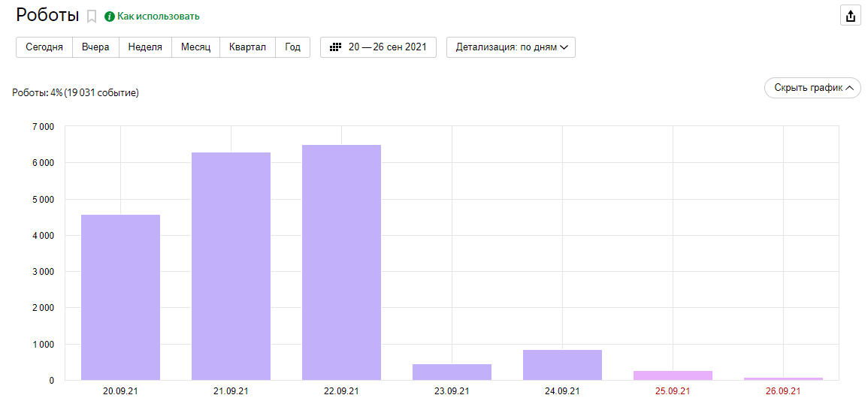Choose the Квартал period
Screen dimensions: 868x410
pos(247,47)
